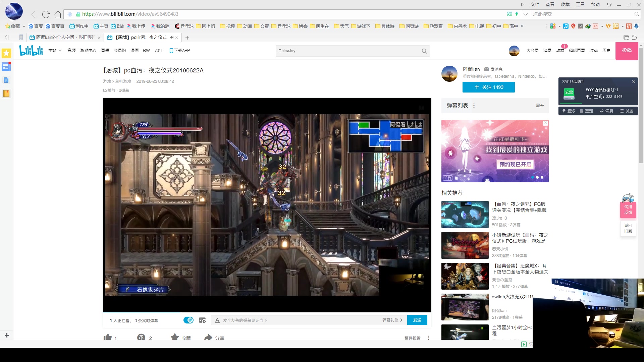Open sidebar favorites star icon
This screenshot has width=644, height=362.
(x=6, y=53)
